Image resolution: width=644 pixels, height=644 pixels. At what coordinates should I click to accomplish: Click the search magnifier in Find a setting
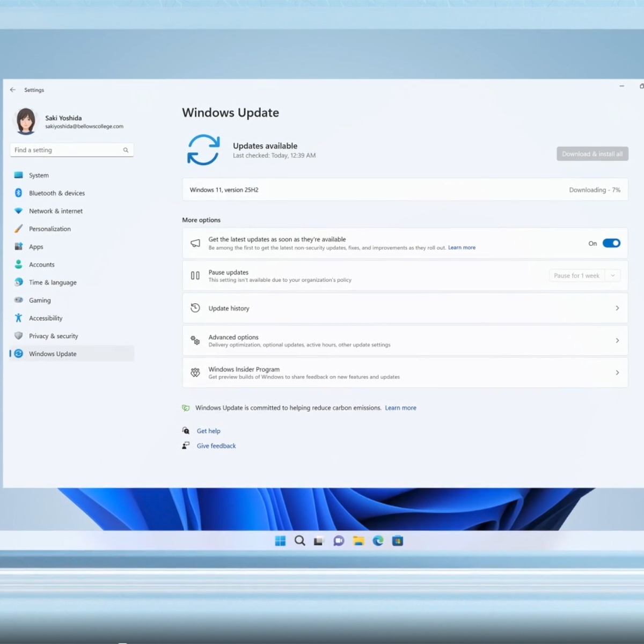(x=126, y=150)
